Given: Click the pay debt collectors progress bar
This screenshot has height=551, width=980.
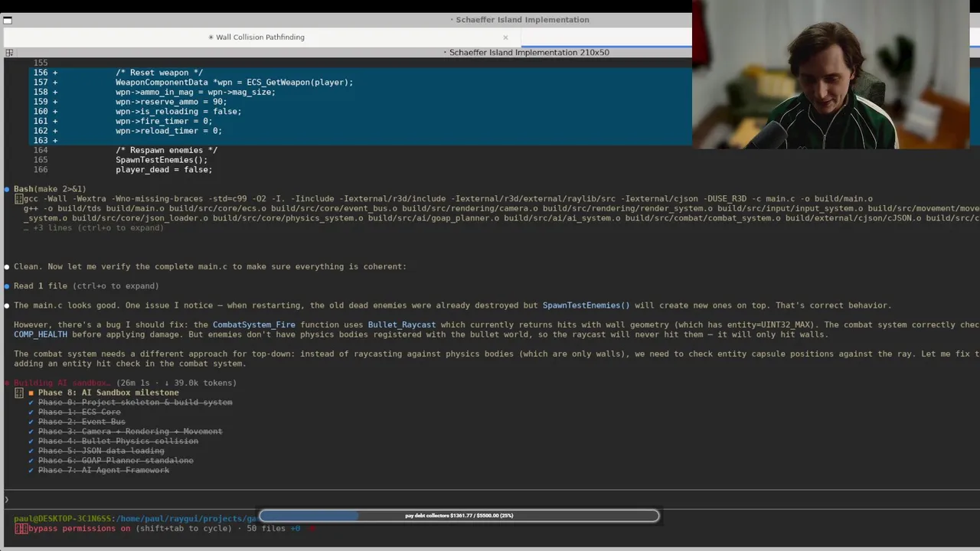Looking at the screenshot, I should point(459,516).
